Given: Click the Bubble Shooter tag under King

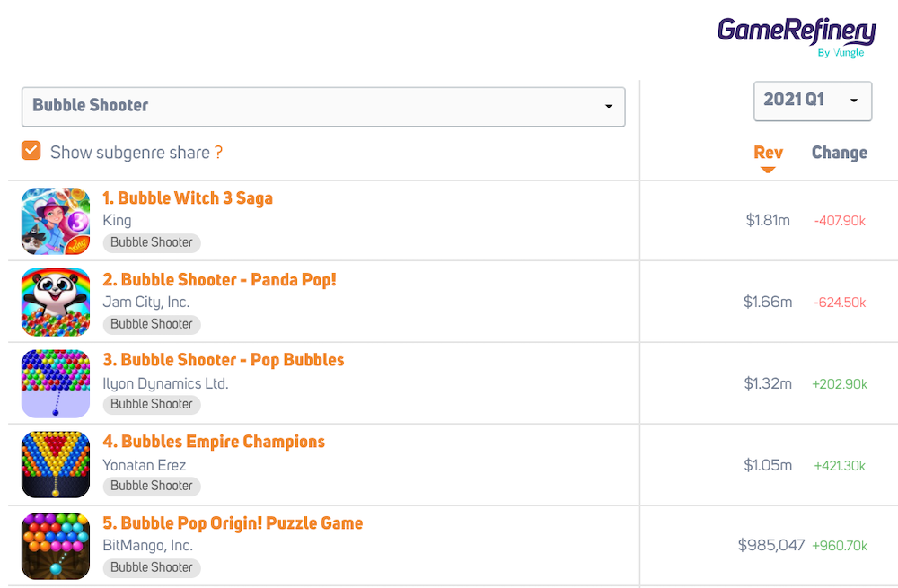Looking at the screenshot, I should (152, 242).
